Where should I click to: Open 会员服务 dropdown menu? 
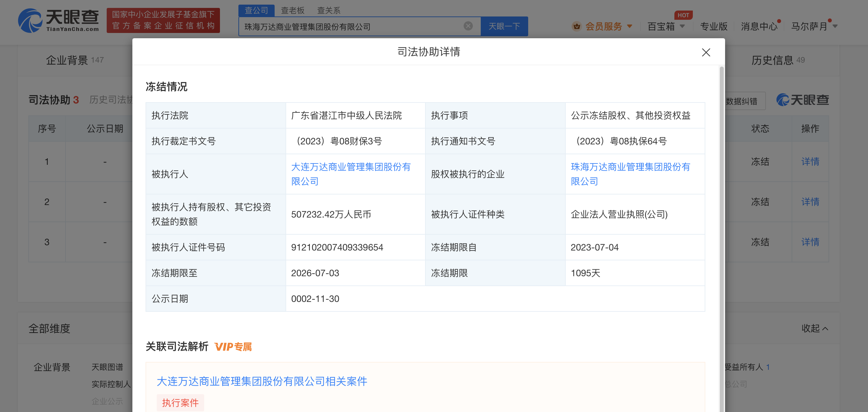(630, 26)
